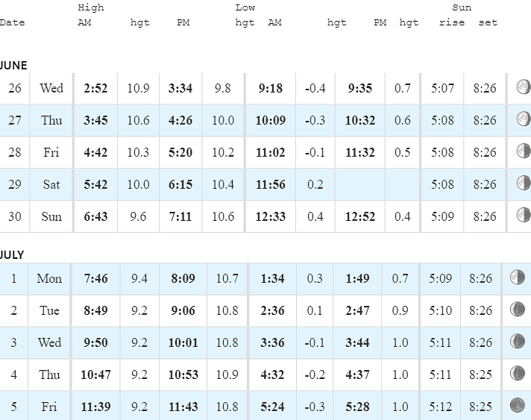This screenshot has height=420, width=531.
Task: Click the Date column header
Action: (x=12, y=22)
